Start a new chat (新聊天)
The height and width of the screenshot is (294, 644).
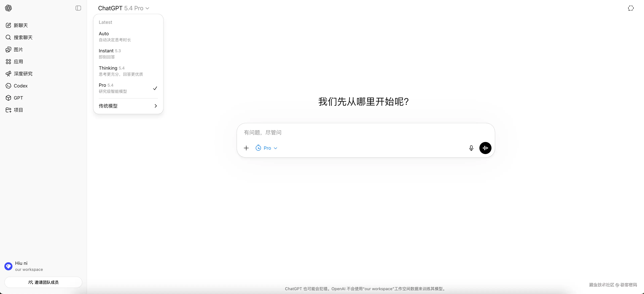[20, 26]
